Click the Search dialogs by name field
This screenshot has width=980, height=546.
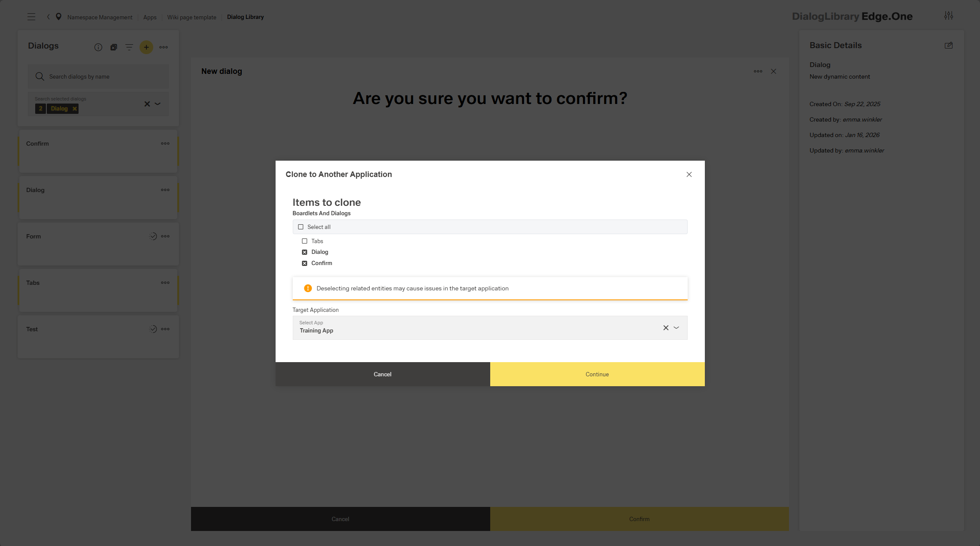pyautogui.click(x=98, y=76)
